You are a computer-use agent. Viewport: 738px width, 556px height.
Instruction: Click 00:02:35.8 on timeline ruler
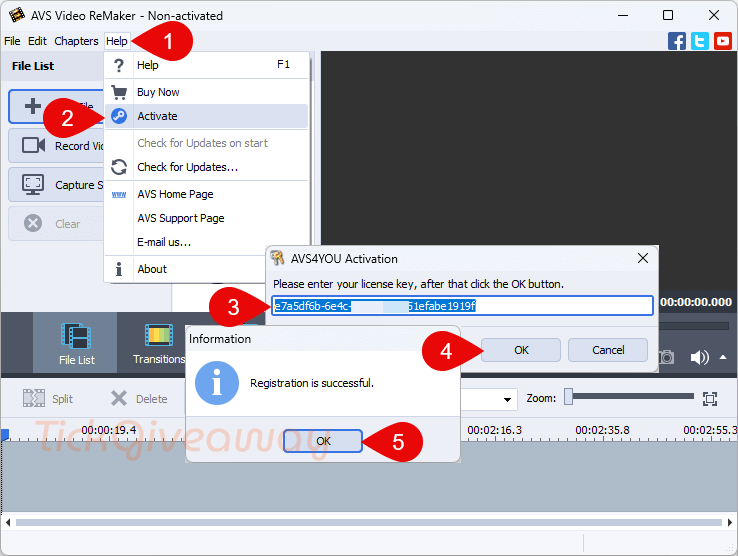pos(602,430)
